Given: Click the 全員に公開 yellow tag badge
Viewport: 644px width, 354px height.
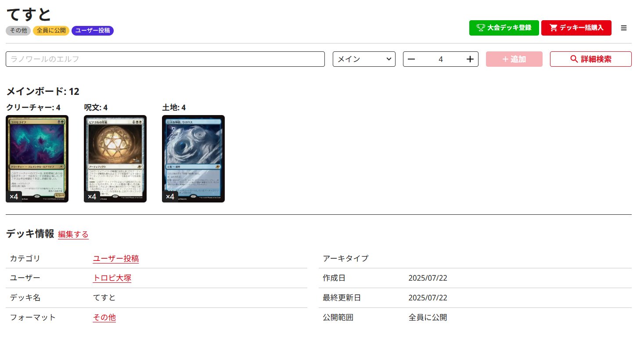Looking at the screenshot, I should (x=51, y=31).
